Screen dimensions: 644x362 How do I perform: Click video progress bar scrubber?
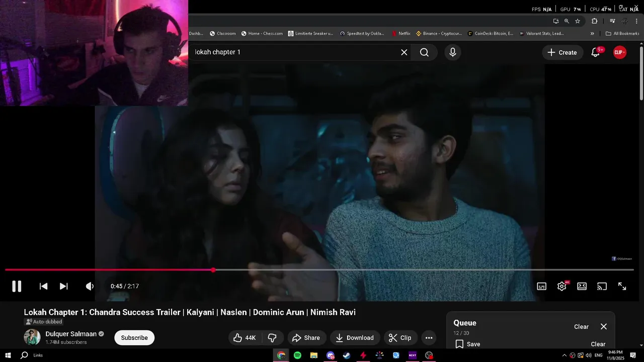tap(213, 270)
